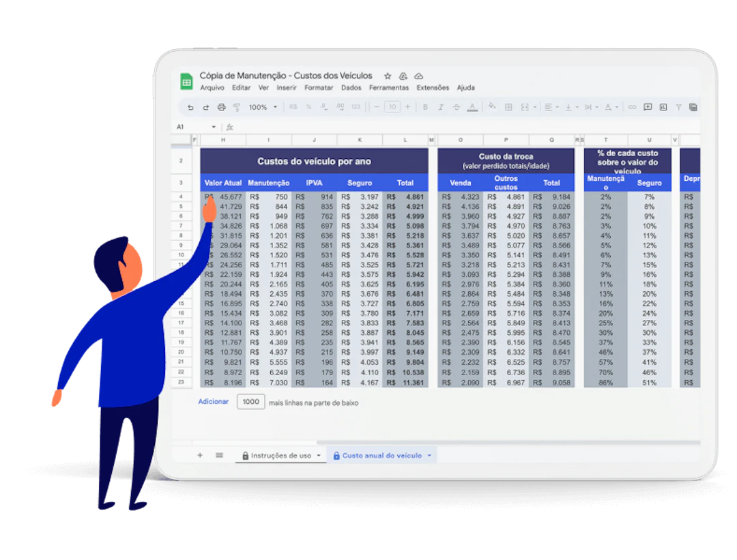Click the document title Cópia de Manutenção
The height and width of the screenshot is (560, 737).
point(286,76)
